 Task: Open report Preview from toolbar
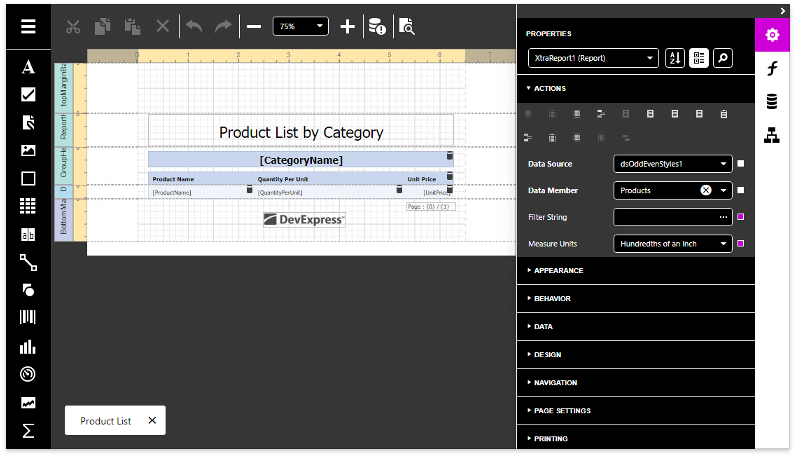pyautogui.click(x=407, y=27)
